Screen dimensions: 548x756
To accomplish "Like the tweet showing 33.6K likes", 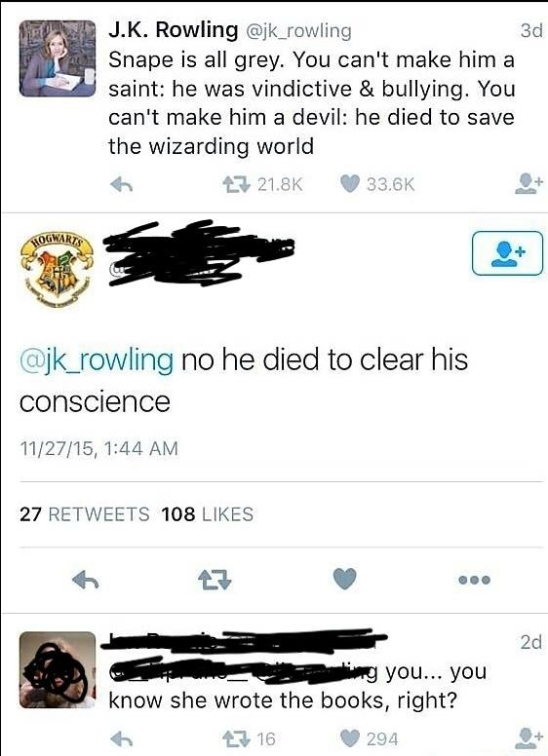I will pyautogui.click(x=350, y=184).
